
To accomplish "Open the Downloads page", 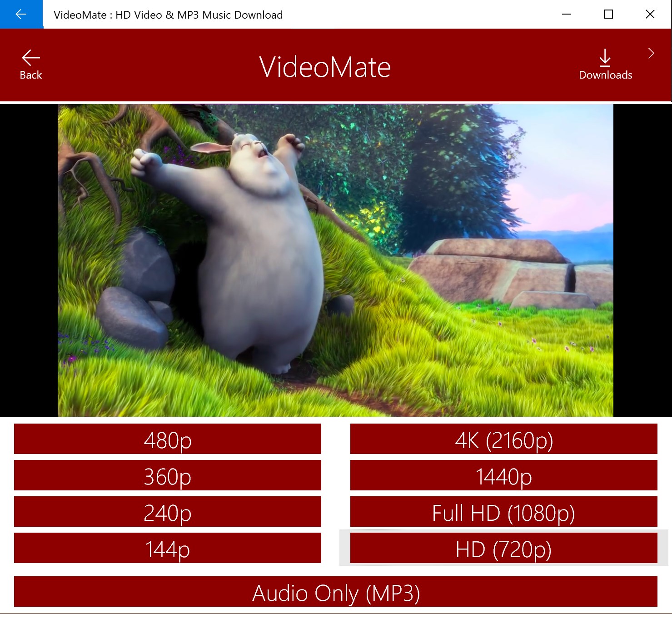I will click(x=605, y=65).
